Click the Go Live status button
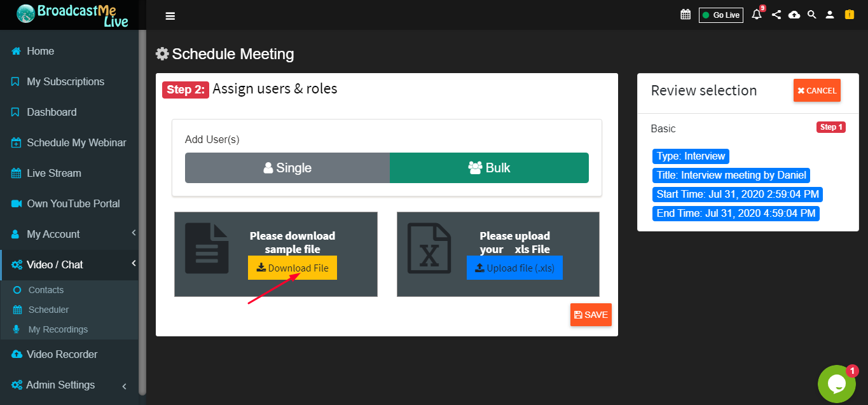This screenshot has width=868, height=405. tap(721, 15)
